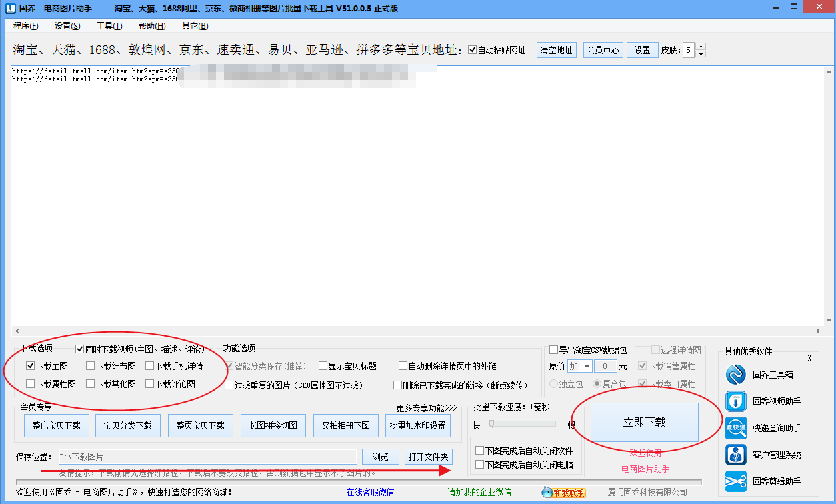The image size is (836, 504).
Task: Enable 下图完成后自动关闭电脑 checkbox
Action: coord(479,465)
